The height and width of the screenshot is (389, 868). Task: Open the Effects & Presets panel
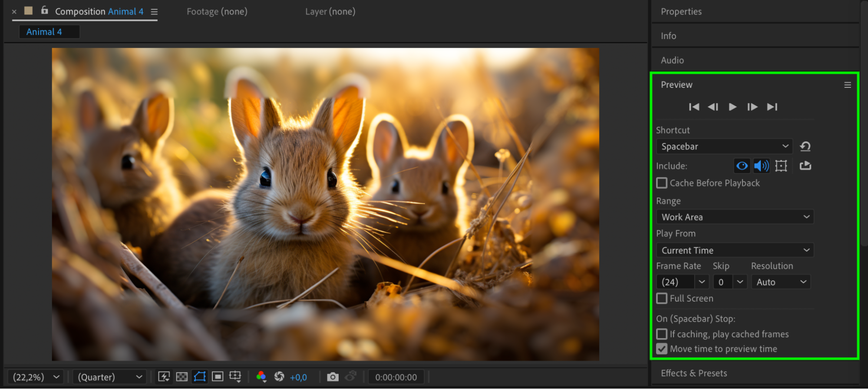click(x=694, y=373)
